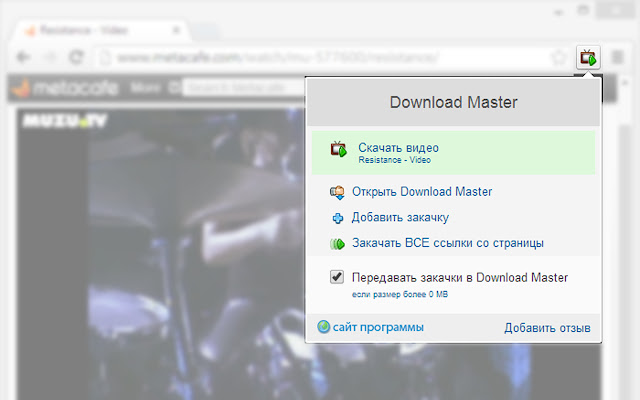
Task: Click the green arrows icon for all links
Action: [x=337, y=244]
